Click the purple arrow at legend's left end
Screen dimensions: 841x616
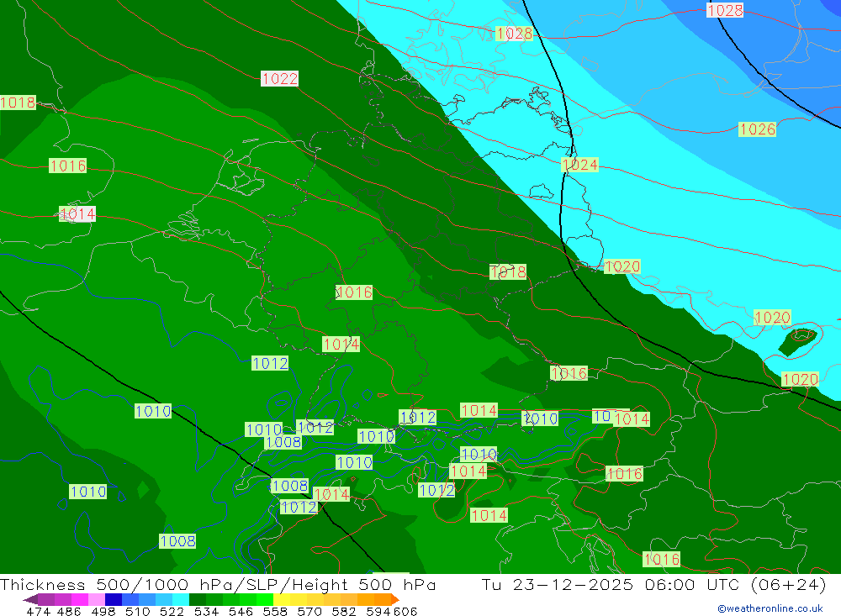coord(30,599)
